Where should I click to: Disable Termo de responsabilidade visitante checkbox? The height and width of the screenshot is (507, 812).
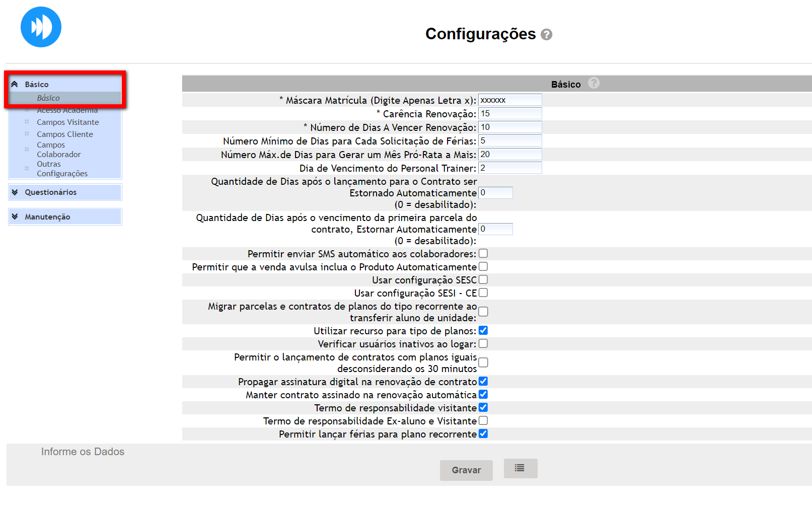point(483,408)
